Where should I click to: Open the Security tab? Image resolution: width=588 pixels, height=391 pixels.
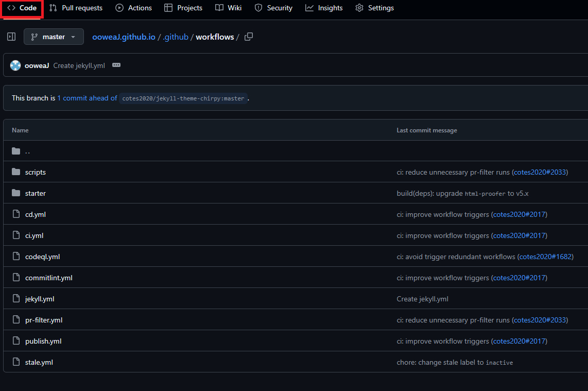tap(273, 8)
